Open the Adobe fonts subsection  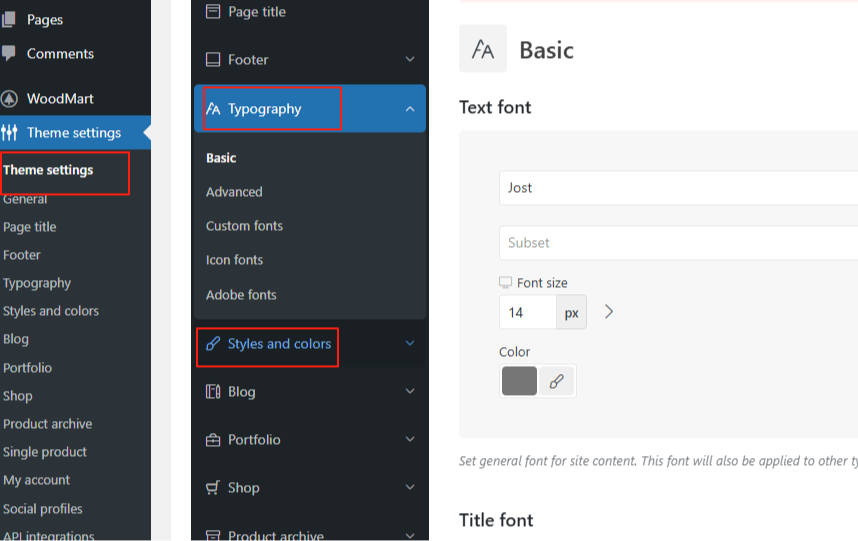pyautogui.click(x=241, y=295)
